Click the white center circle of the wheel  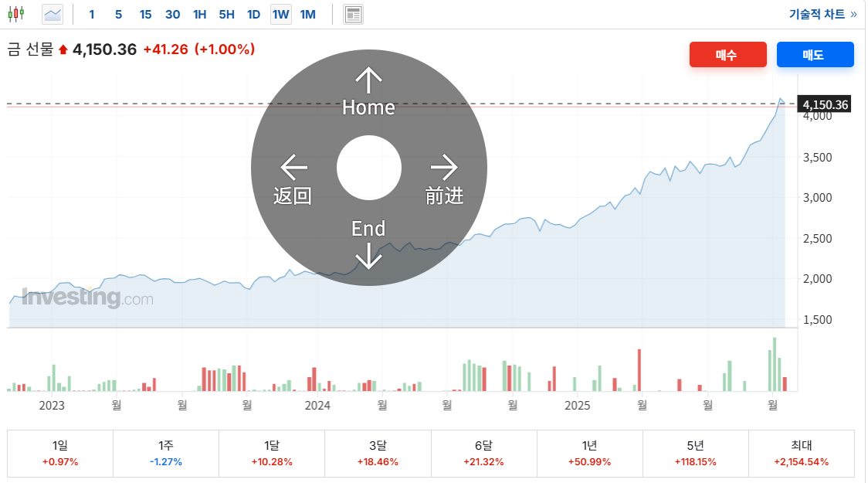tap(369, 167)
